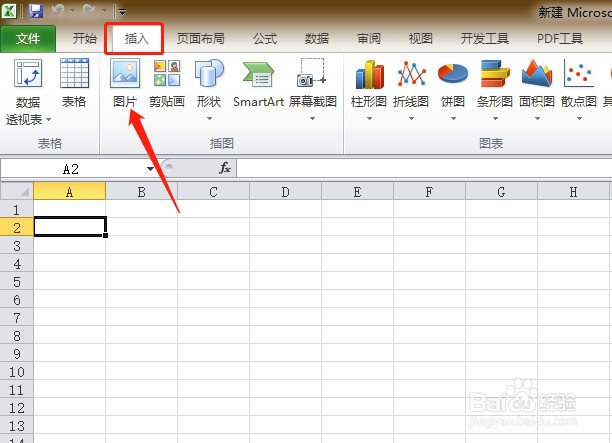612x443 pixels.
Task: Click the 柱形图 chart icon
Action: (x=369, y=74)
